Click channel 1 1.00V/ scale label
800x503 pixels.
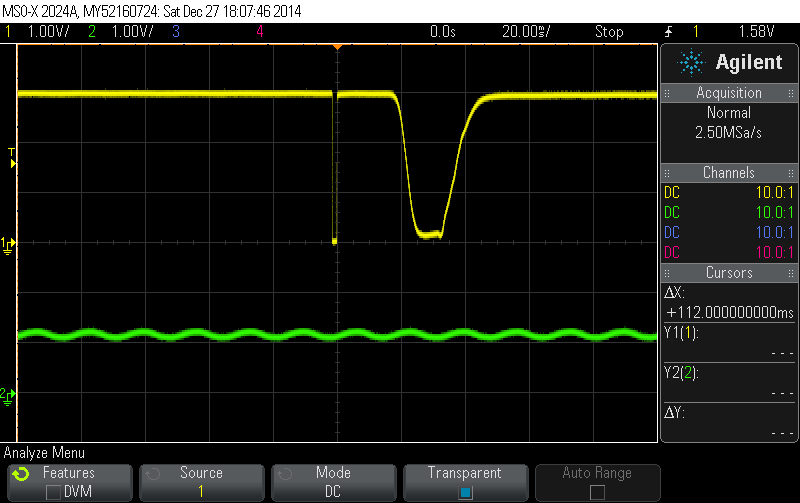40,32
